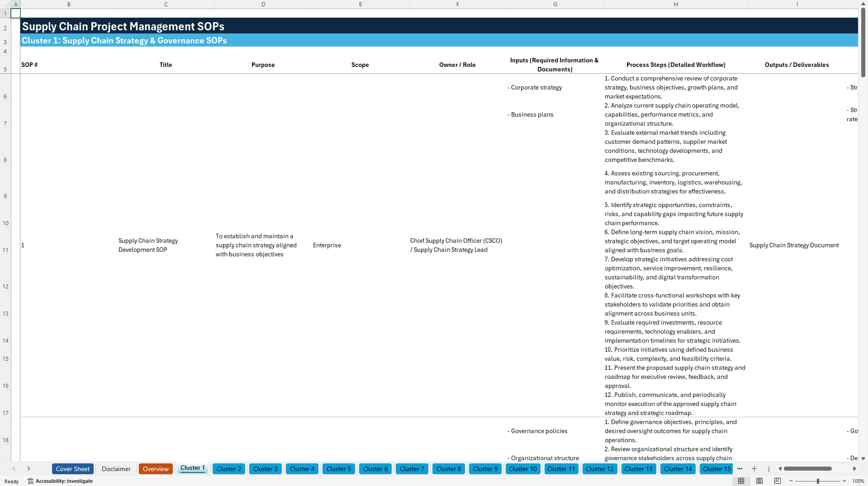Switch to Cluster 15 sheet
This screenshot has height=486, width=868.
pyautogui.click(x=717, y=469)
